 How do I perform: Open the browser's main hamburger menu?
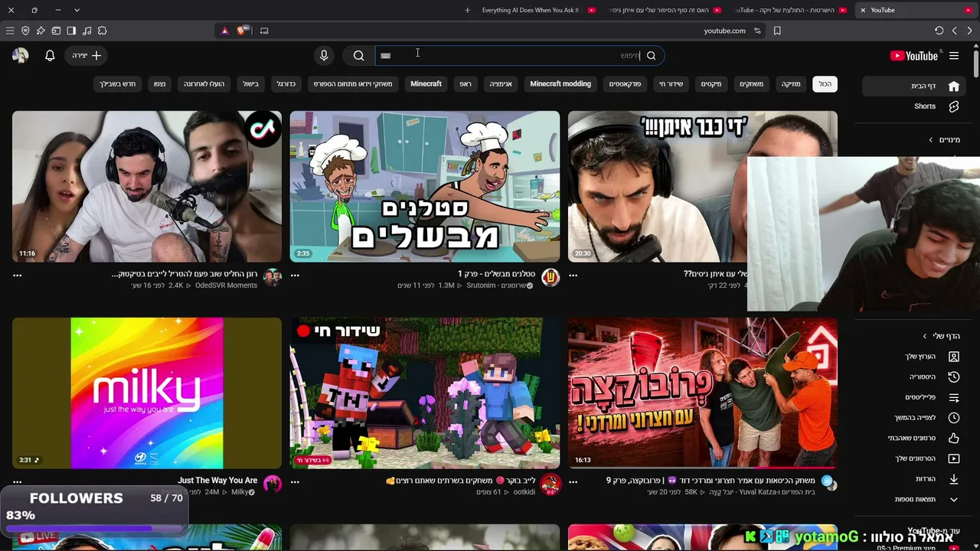click(x=10, y=31)
